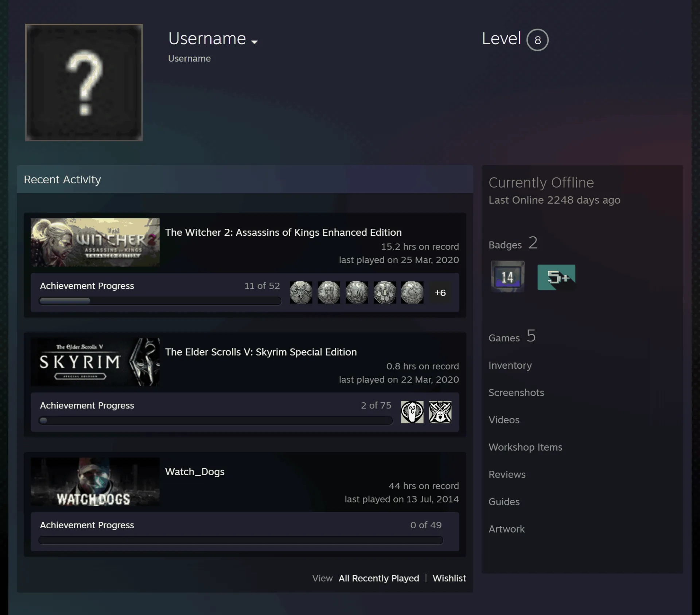
Task: Open the Wishlist link
Action: (449, 579)
